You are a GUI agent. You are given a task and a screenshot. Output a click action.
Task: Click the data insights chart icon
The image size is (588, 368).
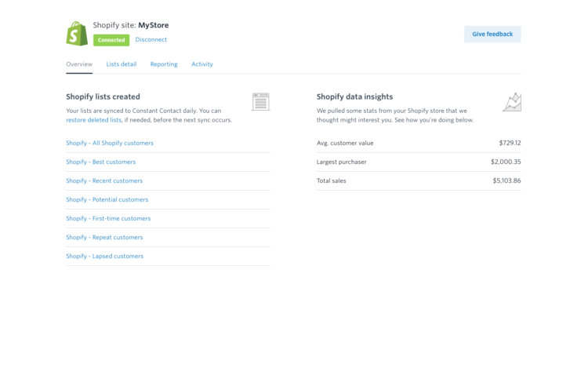point(512,102)
